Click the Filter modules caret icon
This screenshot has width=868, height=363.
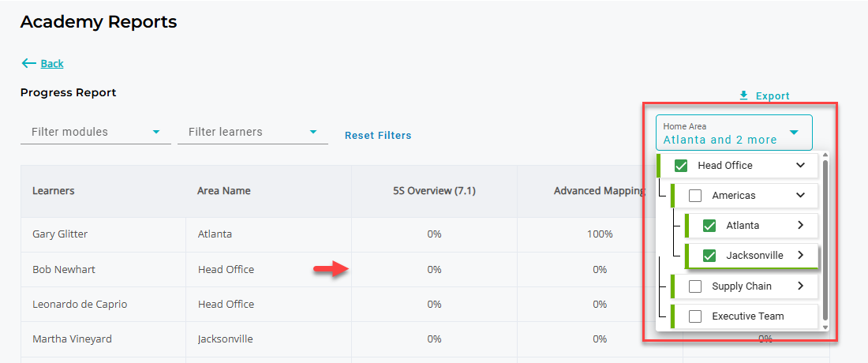(x=156, y=133)
